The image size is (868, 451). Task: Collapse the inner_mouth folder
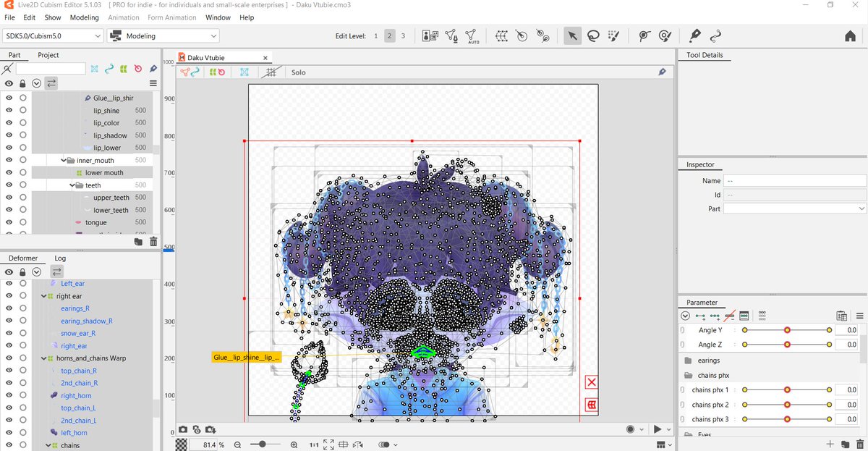(64, 160)
